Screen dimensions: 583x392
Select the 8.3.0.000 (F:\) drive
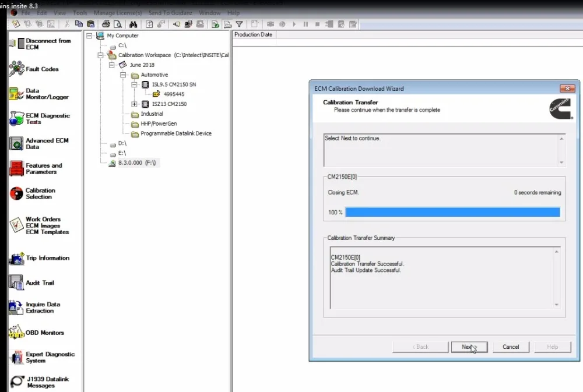click(x=137, y=163)
